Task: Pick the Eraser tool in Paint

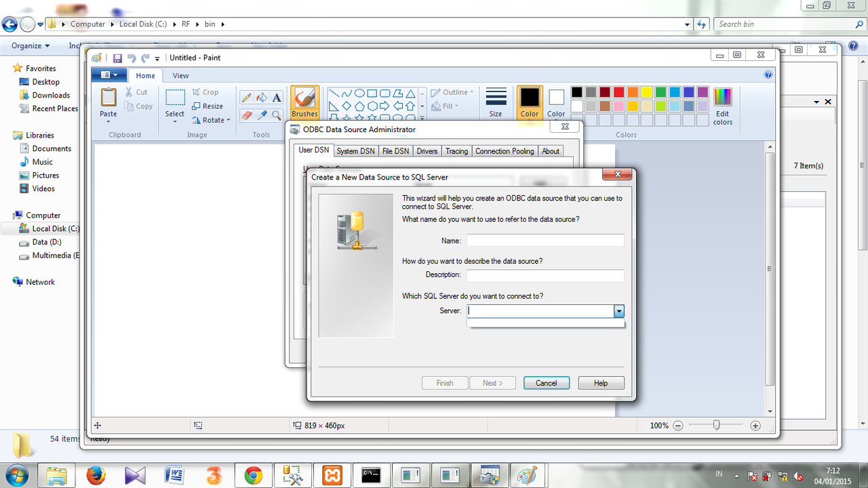Action: coord(247,115)
